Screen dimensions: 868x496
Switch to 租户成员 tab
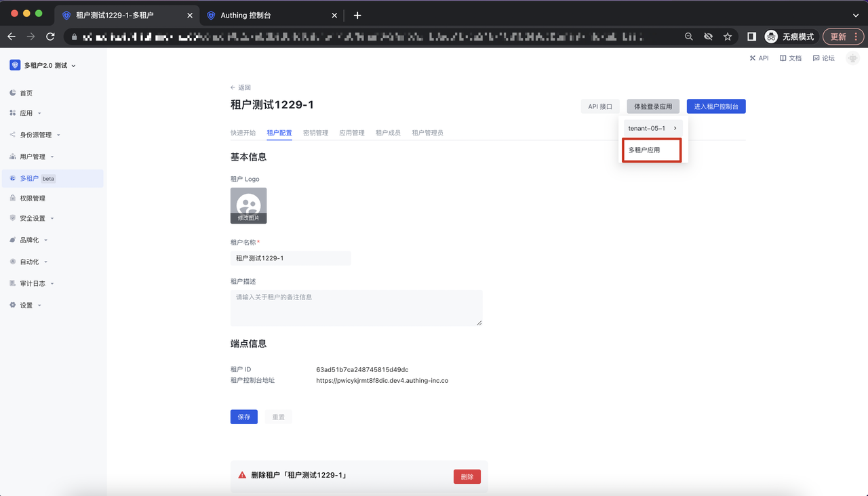pyautogui.click(x=388, y=133)
